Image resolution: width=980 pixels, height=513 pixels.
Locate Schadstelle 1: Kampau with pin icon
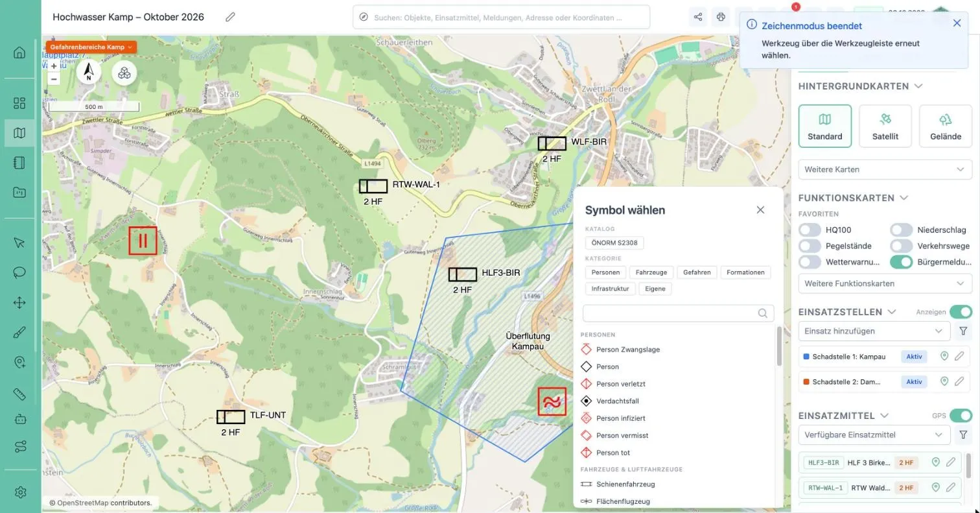944,356
